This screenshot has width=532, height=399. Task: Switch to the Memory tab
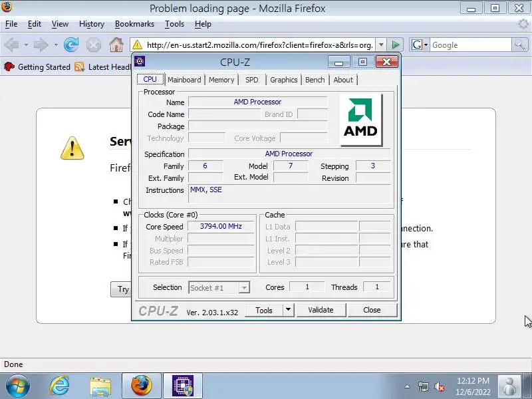[x=221, y=80]
